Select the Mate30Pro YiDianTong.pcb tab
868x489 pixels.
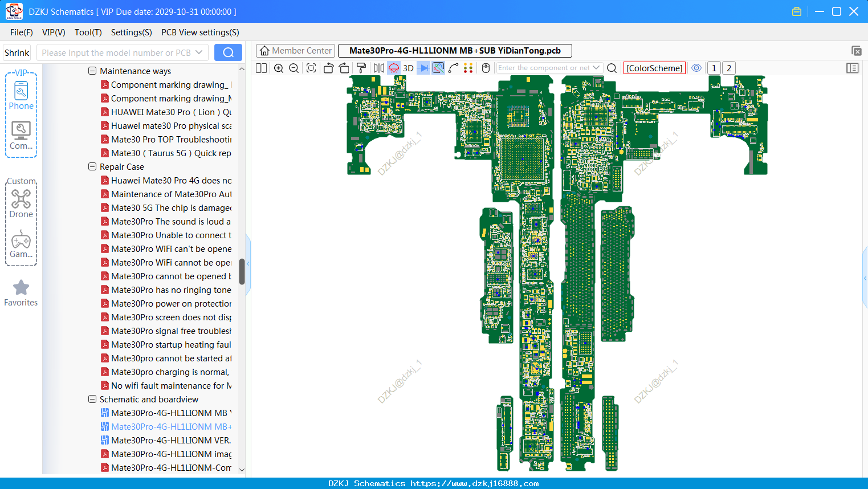455,51
